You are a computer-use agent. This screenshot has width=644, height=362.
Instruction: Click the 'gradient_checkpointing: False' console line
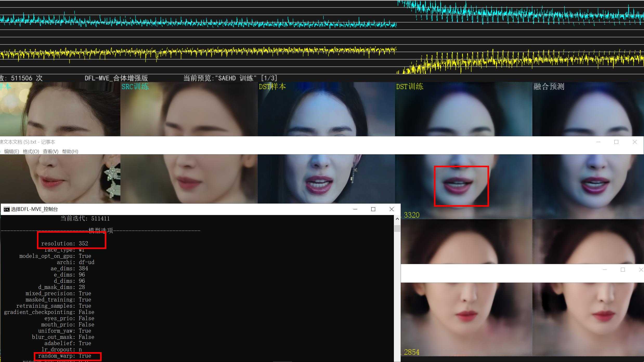point(49,312)
